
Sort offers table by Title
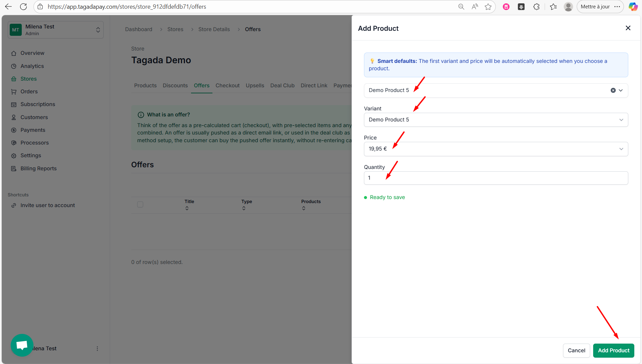[189, 205]
